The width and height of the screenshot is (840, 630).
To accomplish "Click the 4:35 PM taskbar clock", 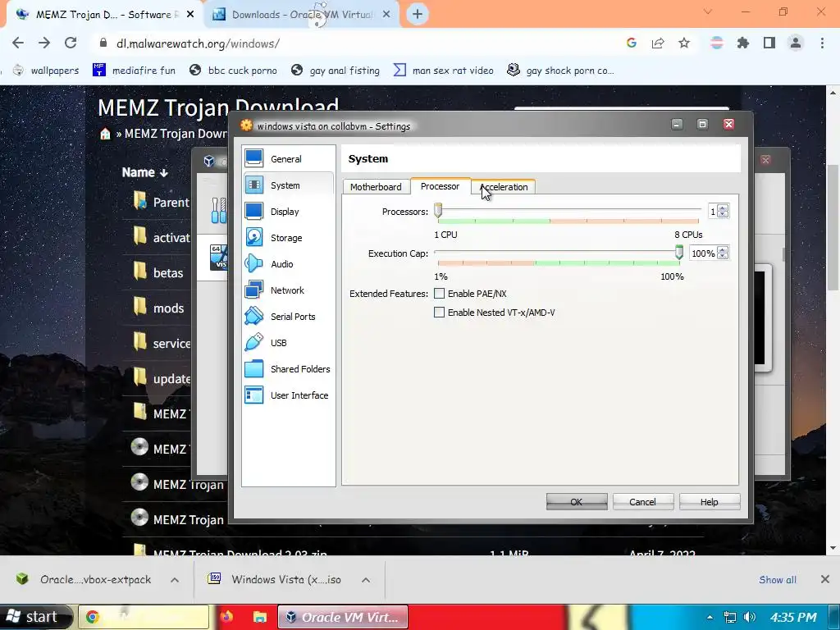I will click(x=793, y=617).
